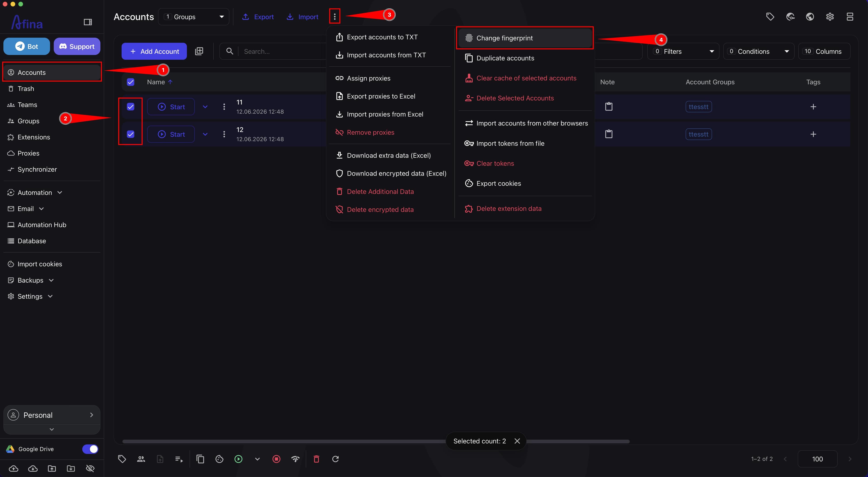The height and width of the screenshot is (477, 868).
Task: Open the tags icon in top-right header
Action: click(770, 17)
